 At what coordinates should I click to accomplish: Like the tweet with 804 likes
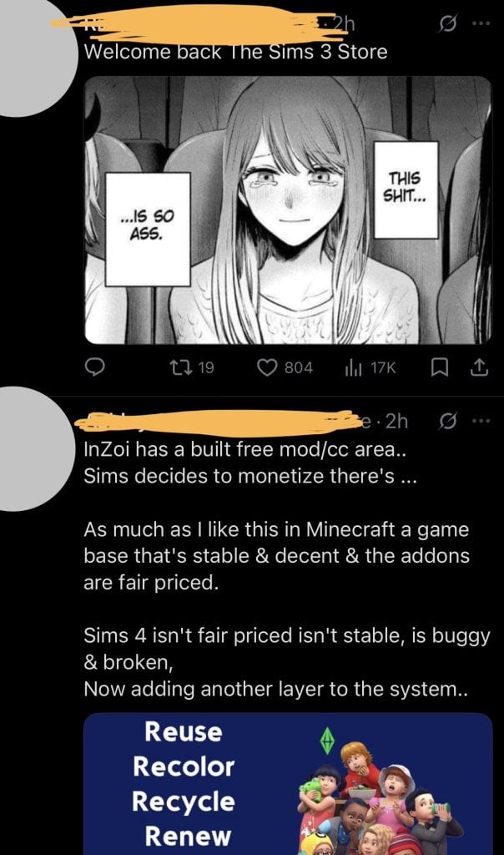(285, 368)
